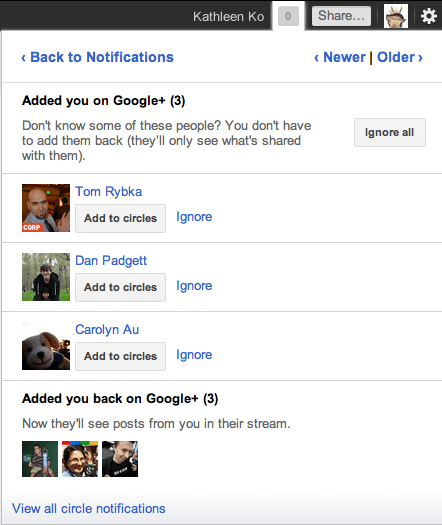Add Carolyn Au to circles
442x525 pixels.
(120, 356)
